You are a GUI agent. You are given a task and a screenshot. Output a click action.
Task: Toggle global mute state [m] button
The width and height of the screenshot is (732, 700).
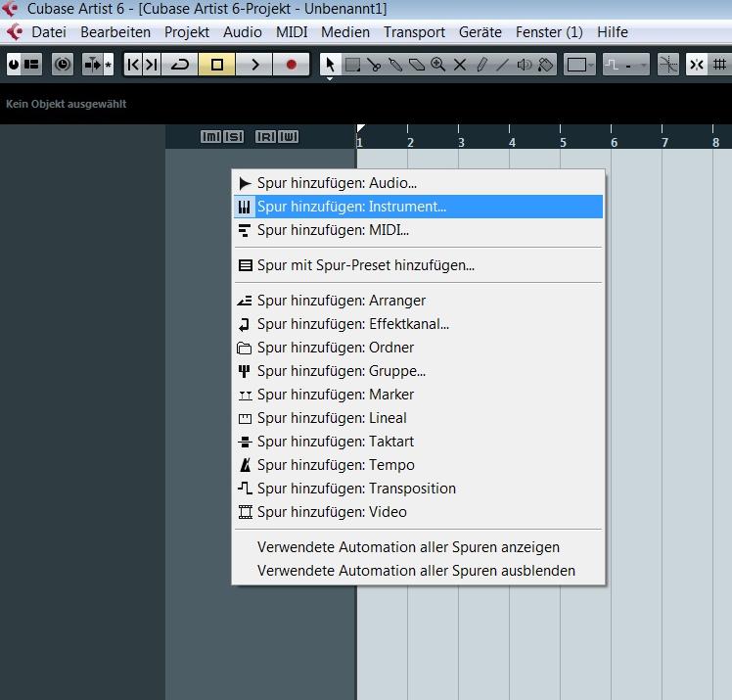211,137
